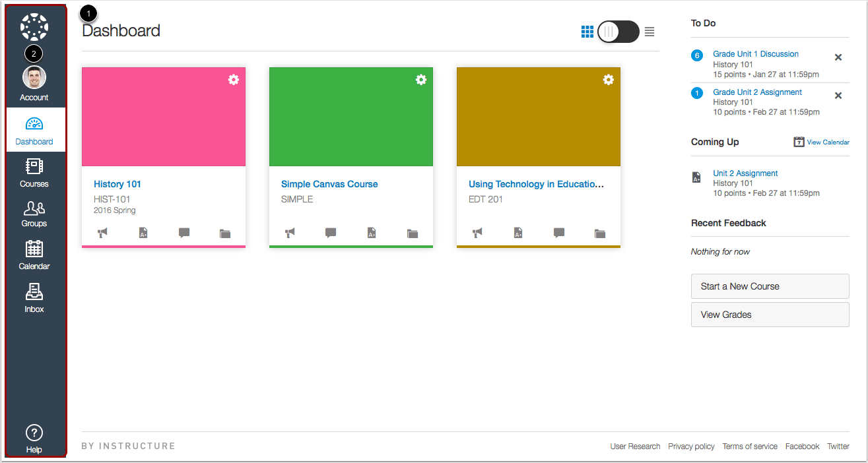This screenshot has width=868, height=463.
Task: Open Assignments from the History 101 card
Action: (x=143, y=233)
